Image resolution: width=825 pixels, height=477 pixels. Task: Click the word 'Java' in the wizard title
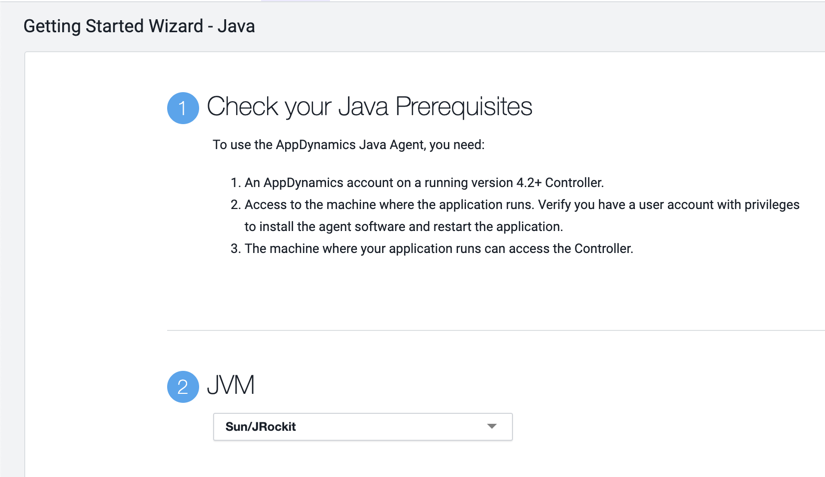pos(236,27)
